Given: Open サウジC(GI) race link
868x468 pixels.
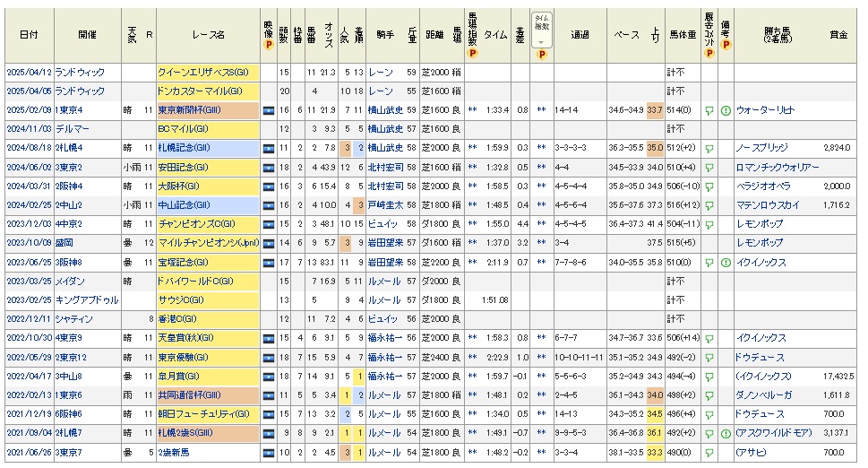Looking at the screenshot, I should coord(181,300).
